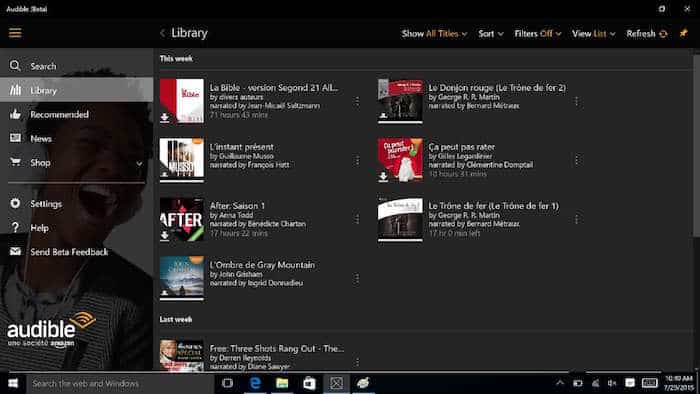Open options menu for L'instant présent

click(x=357, y=161)
